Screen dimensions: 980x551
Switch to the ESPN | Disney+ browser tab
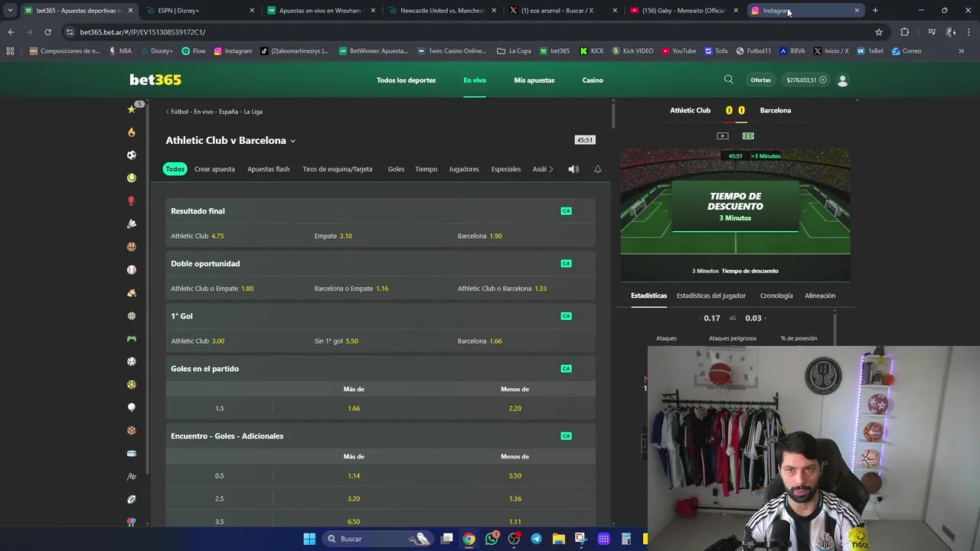201,11
